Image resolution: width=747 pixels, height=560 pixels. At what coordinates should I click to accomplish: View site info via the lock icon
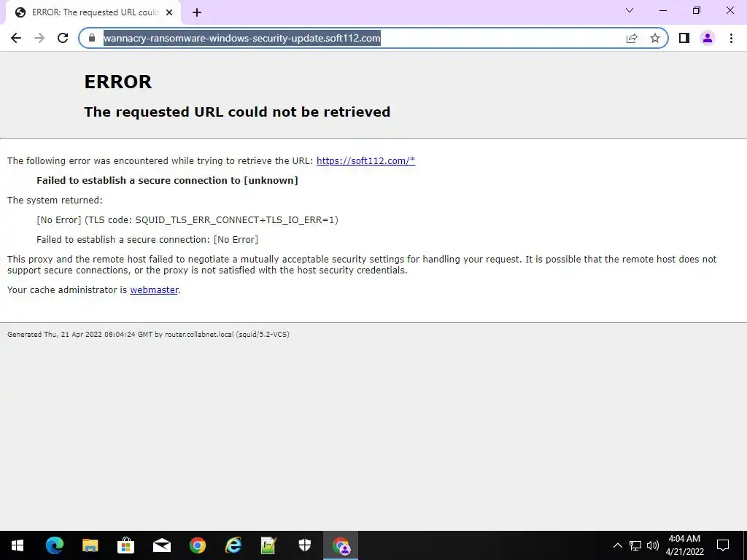coord(92,38)
